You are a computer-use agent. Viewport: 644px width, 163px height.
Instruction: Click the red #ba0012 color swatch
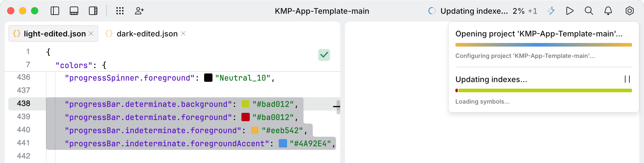[246, 117]
